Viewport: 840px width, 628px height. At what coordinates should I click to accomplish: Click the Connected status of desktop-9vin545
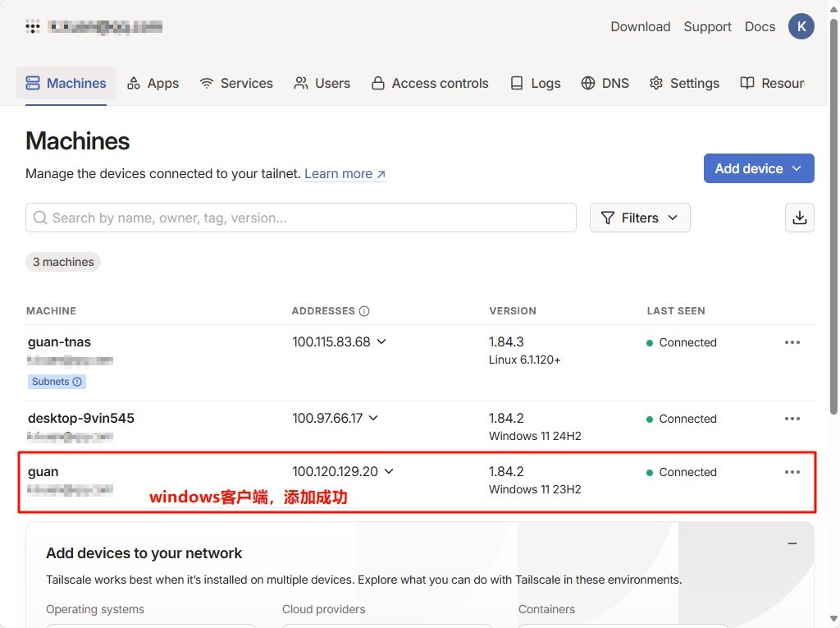pos(682,419)
